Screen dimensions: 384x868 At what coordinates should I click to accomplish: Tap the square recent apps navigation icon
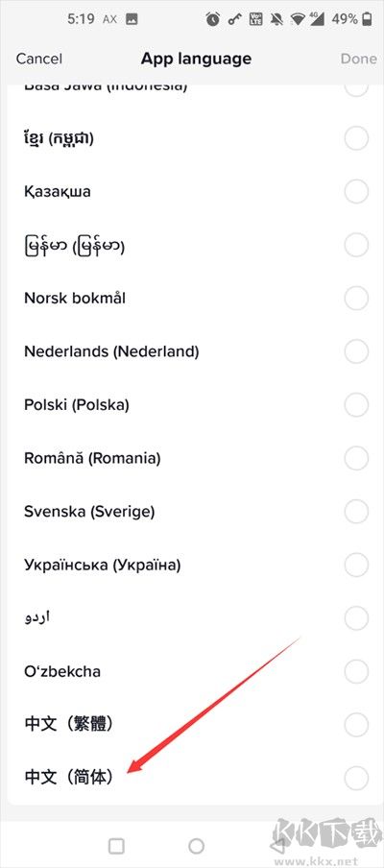click(x=116, y=845)
